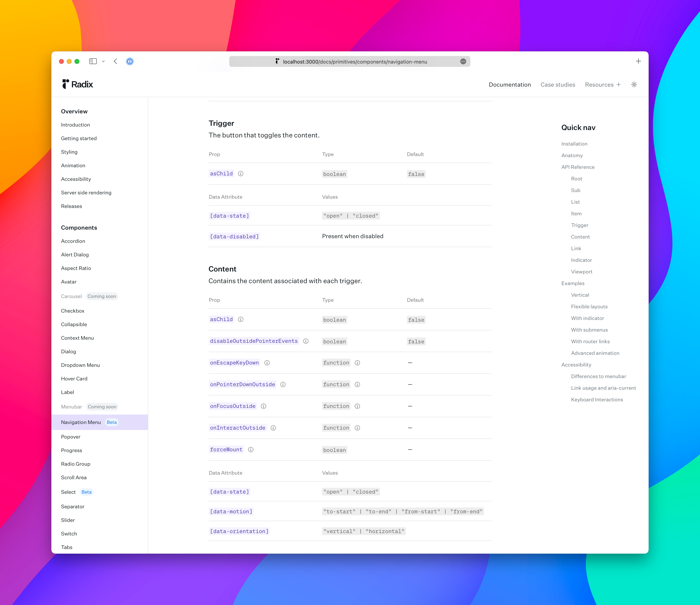This screenshot has width=700, height=605.
Task: Click info icon next to disableOutsidePointerEvents
Action: coord(306,341)
